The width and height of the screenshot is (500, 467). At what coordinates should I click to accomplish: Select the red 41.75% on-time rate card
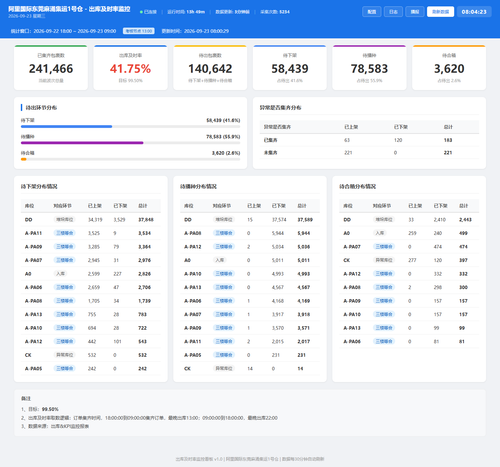tap(130, 68)
